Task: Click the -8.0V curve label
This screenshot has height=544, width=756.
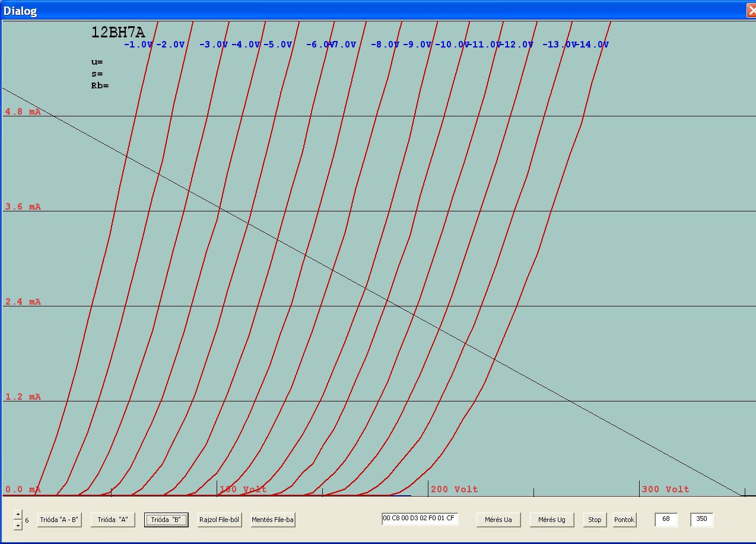Action: 385,45
